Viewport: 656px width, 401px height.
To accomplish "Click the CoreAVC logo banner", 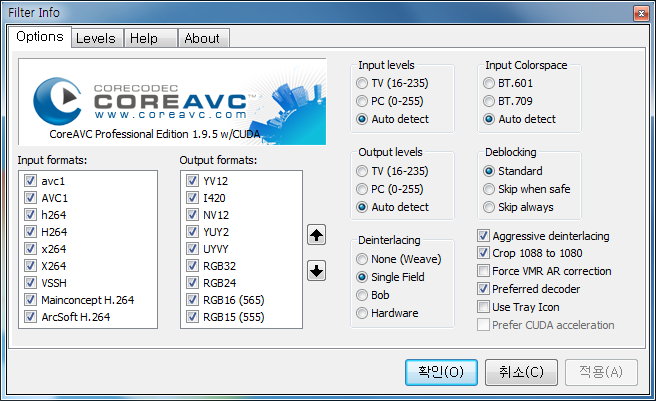I will point(172,102).
